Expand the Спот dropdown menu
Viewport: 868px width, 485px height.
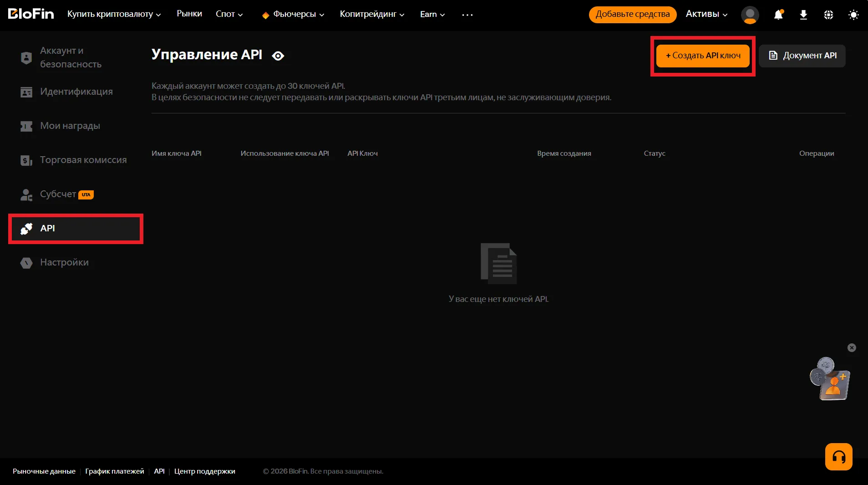coord(229,14)
